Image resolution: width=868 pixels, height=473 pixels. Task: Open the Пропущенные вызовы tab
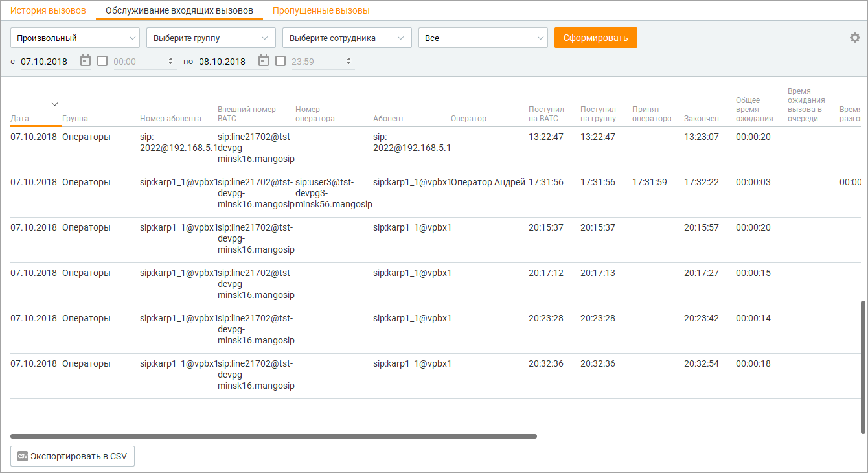[x=321, y=10]
